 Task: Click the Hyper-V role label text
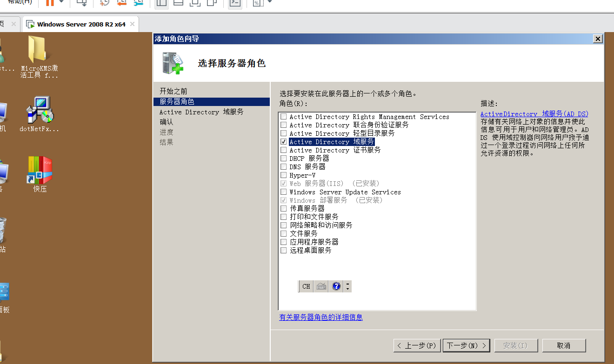click(x=302, y=175)
